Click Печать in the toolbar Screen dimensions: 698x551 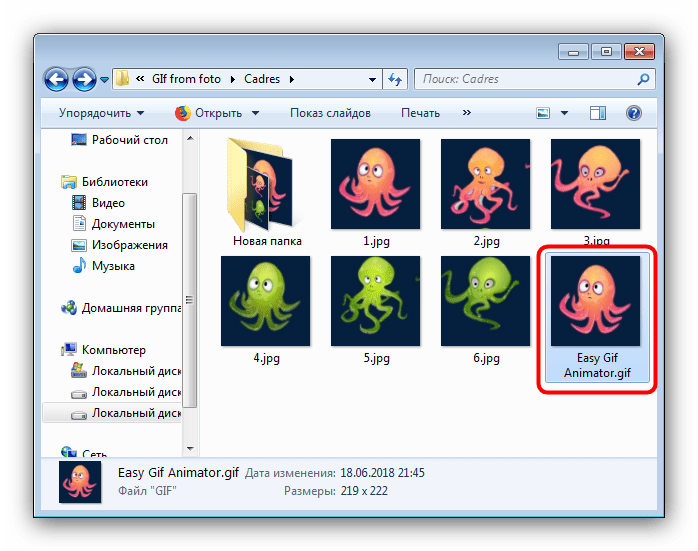(420, 113)
